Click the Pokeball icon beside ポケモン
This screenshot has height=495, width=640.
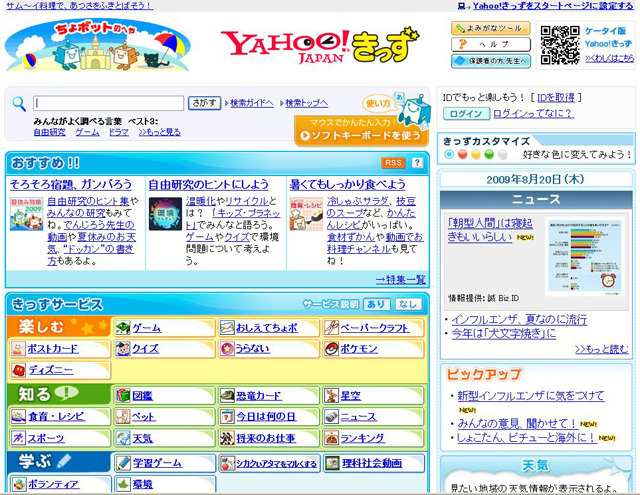[x=331, y=348]
